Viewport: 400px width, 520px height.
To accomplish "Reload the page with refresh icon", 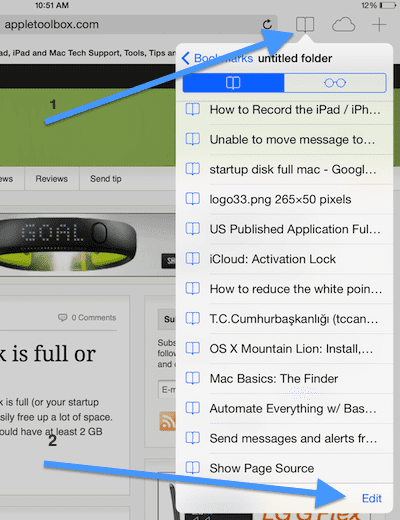I will pyautogui.click(x=267, y=24).
